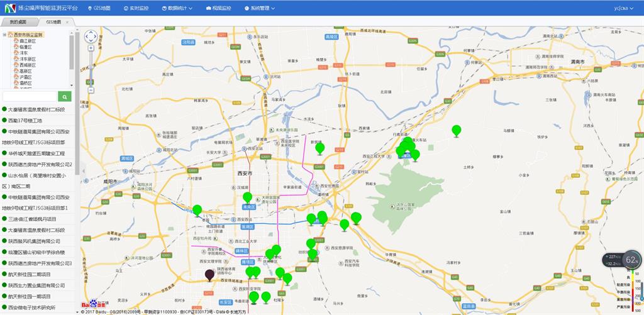Click the green search magnifier button
This screenshot has height=315, width=644.
65,97
